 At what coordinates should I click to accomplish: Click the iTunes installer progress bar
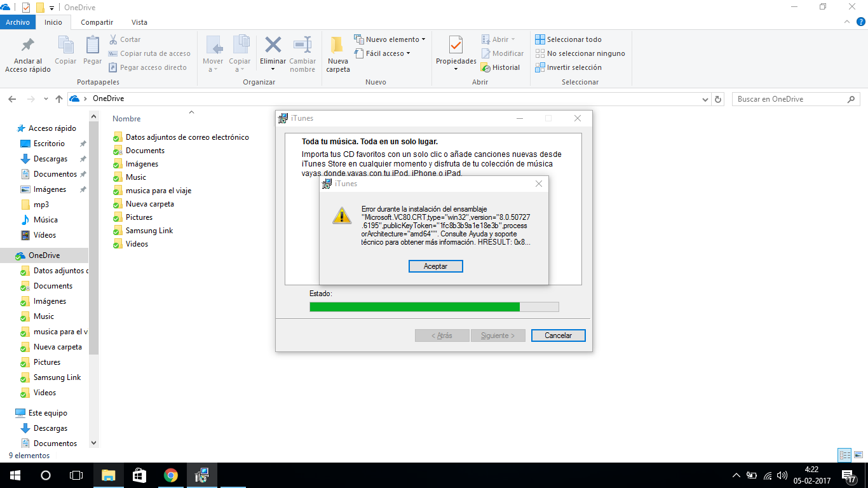click(x=434, y=307)
